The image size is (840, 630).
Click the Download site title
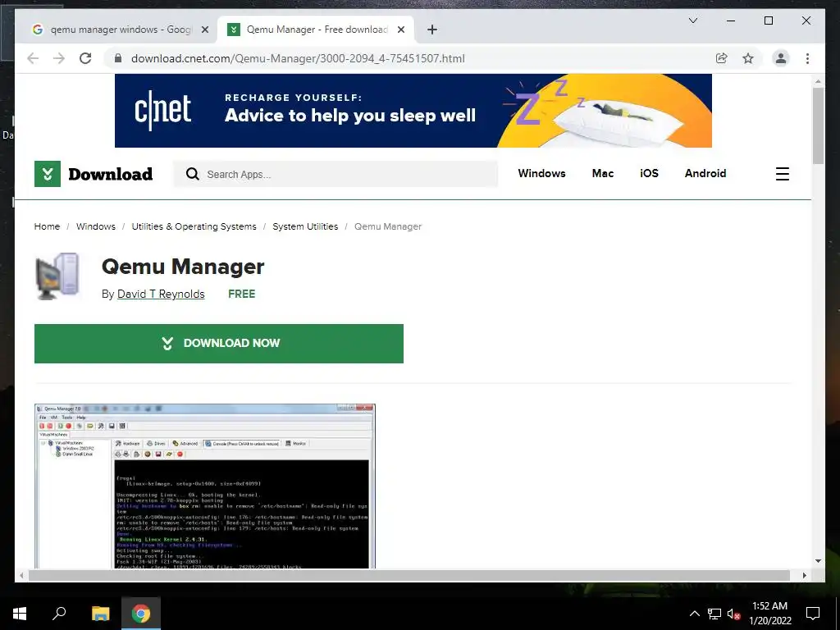click(111, 174)
